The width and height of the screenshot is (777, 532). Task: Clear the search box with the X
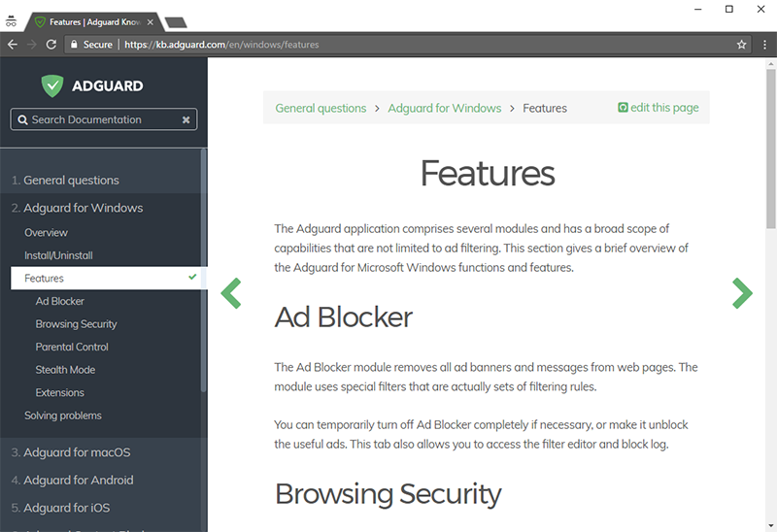(x=186, y=119)
